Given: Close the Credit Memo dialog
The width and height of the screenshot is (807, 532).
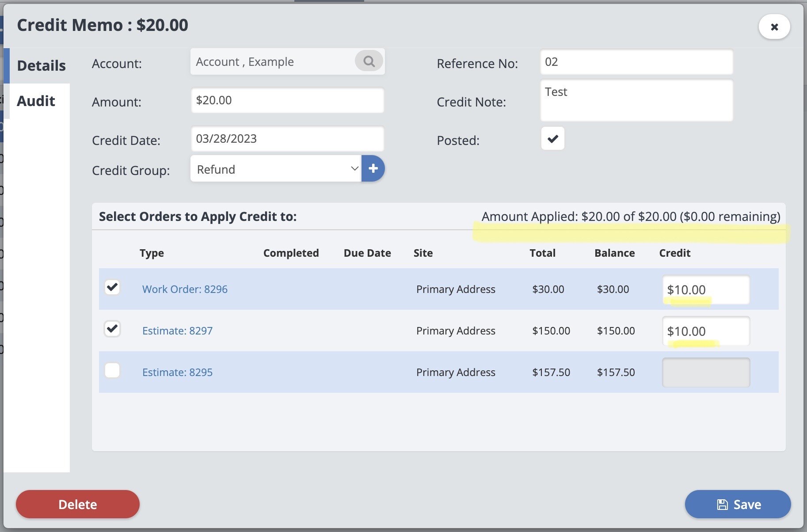Looking at the screenshot, I should click(774, 27).
